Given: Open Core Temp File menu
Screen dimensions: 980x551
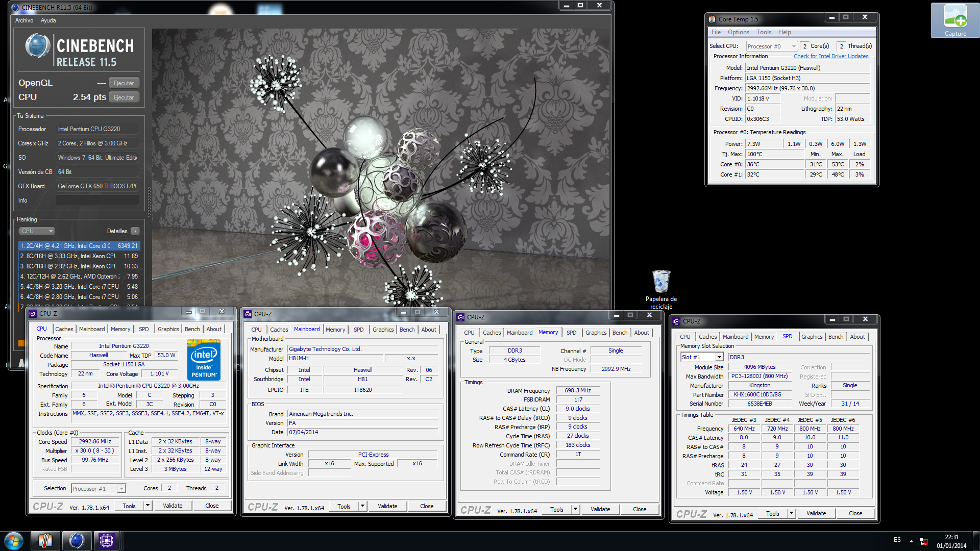Looking at the screenshot, I should tap(716, 32).
